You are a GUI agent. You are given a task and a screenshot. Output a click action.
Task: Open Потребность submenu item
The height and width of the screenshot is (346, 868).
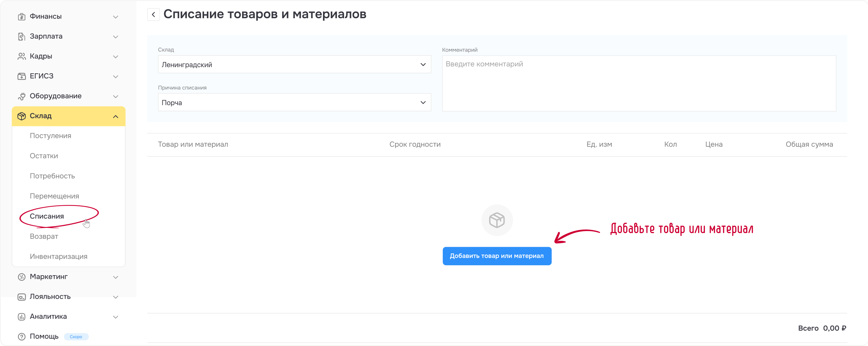(52, 176)
